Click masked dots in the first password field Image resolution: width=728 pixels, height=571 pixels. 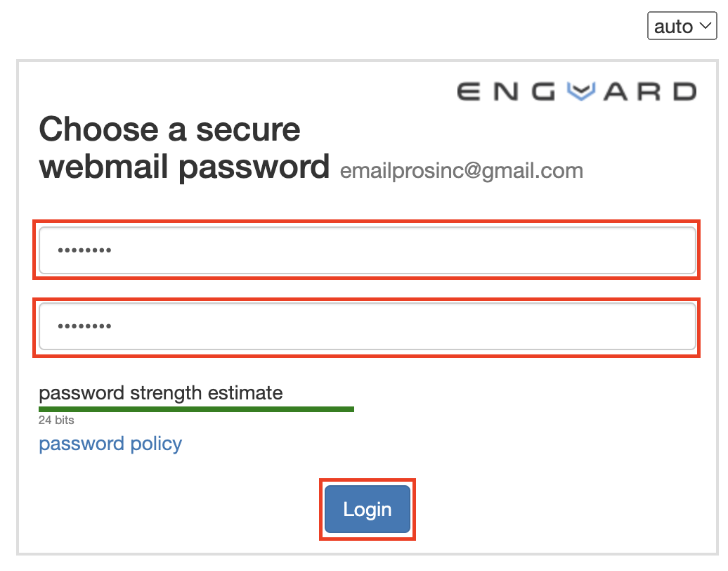tap(84, 250)
